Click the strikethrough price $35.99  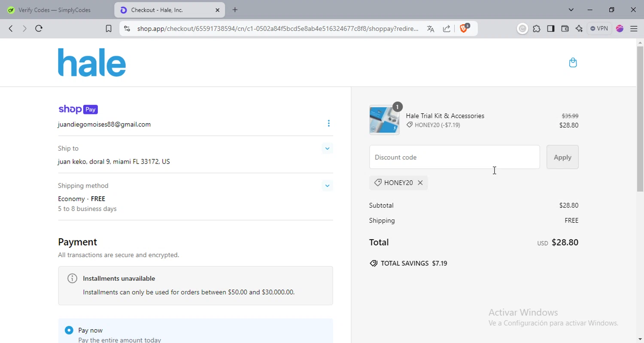(570, 116)
